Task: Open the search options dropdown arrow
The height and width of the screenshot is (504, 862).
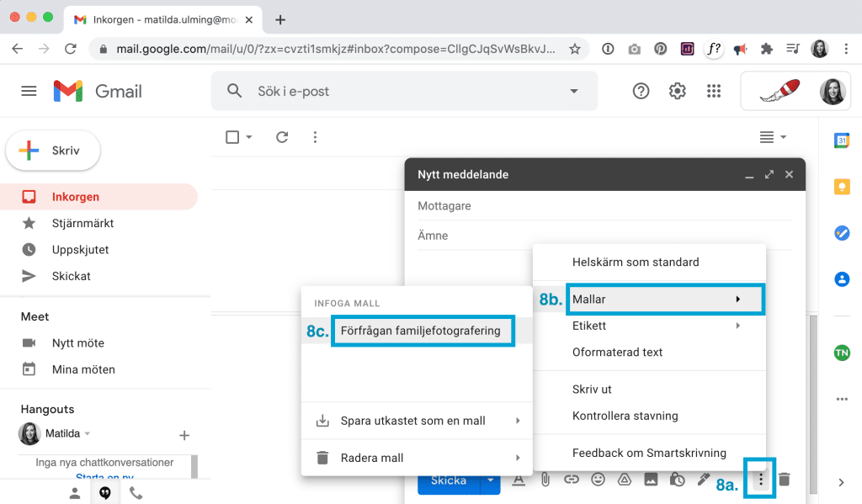Action: [574, 91]
